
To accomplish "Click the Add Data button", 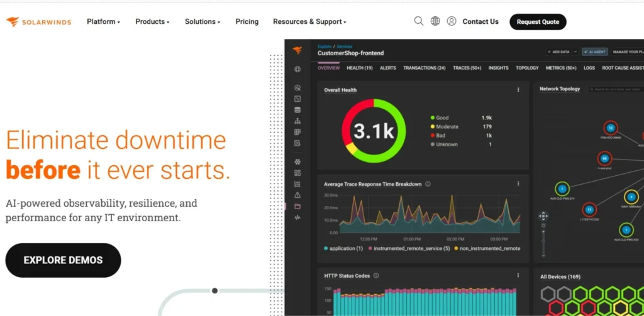I will point(558,52).
